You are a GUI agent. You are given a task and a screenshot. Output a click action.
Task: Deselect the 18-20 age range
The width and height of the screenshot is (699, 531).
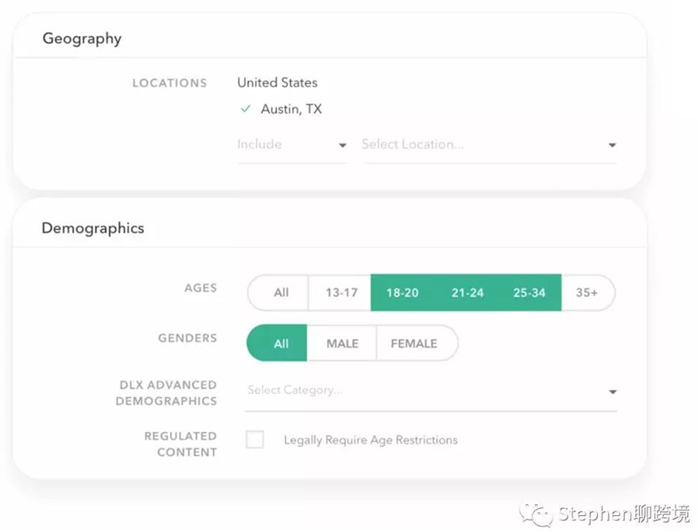(402, 293)
